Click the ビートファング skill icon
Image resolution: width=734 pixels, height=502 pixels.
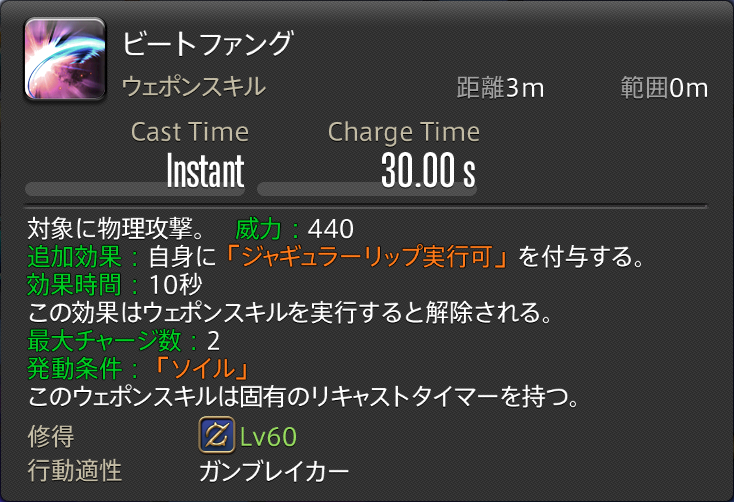click(x=65, y=59)
